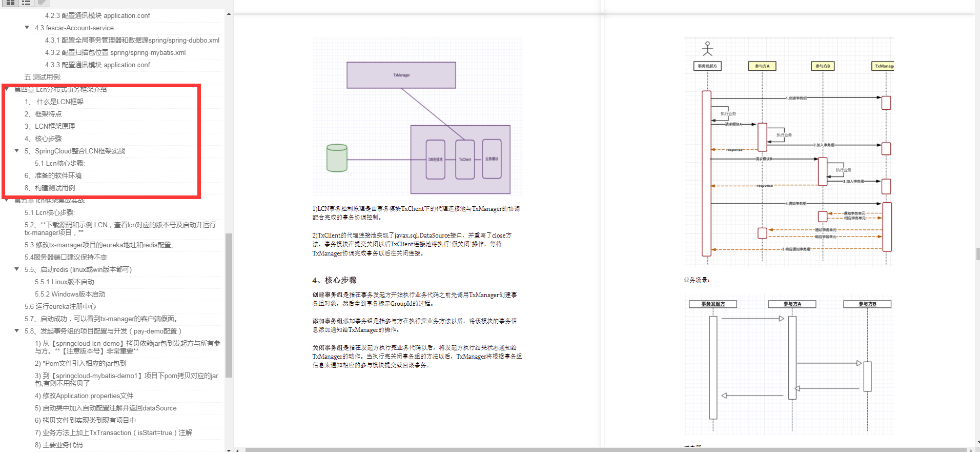Jump to 5.5.2 Windows版本启动
This screenshot has height=452, width=980.
70,294
